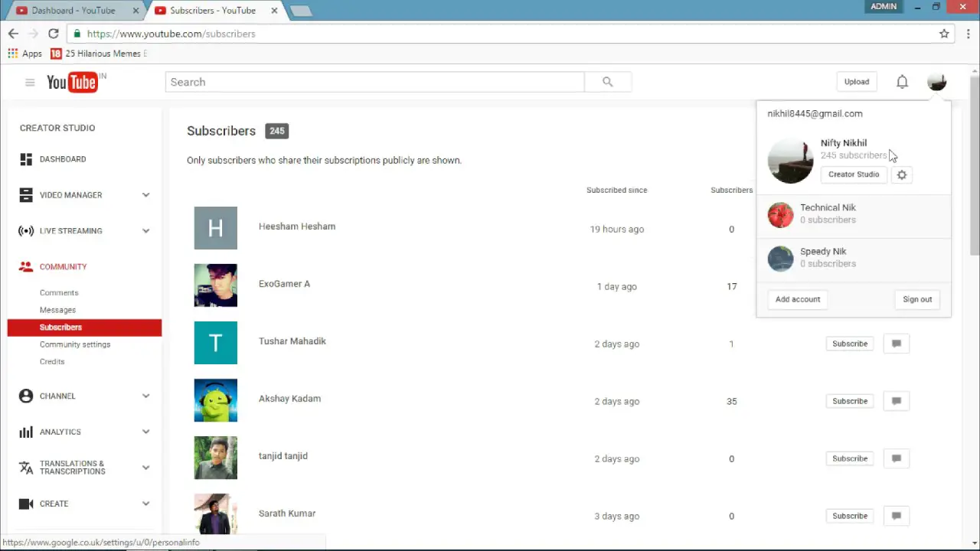Open the notifications bell
This screenshot has width=980, height=551.
click(x=902, y=82)
